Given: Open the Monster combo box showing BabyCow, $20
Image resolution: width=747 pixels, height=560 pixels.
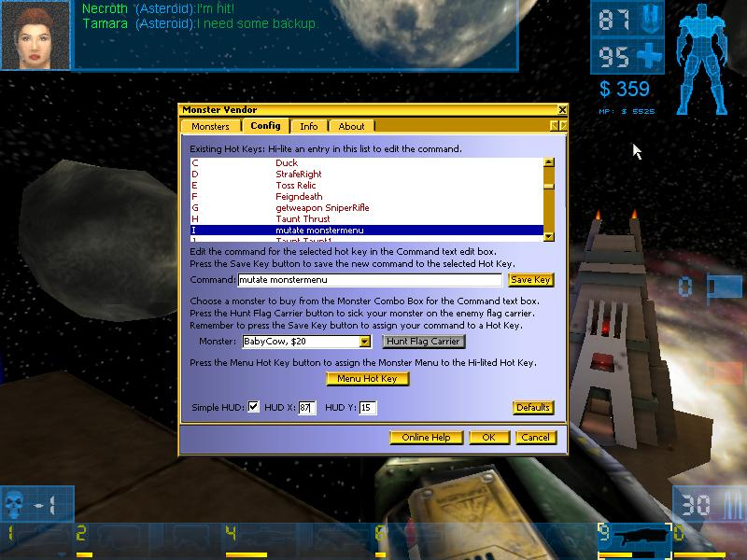Looking at the screenshot, I should (x=365, y=342).
